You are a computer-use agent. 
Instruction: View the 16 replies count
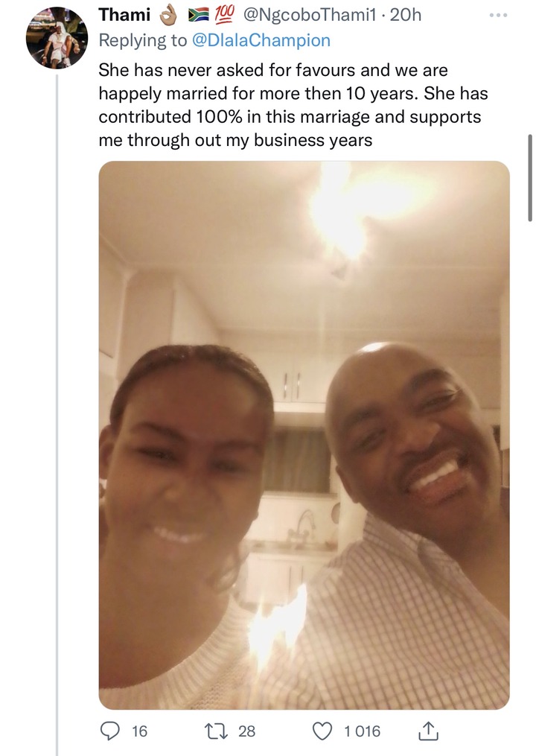click(139, 731)
